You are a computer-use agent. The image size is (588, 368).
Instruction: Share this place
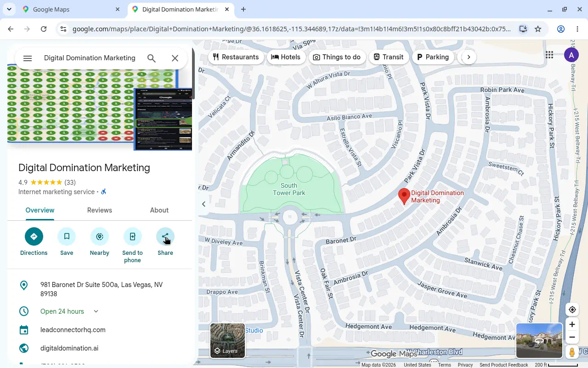click(165, 242)
